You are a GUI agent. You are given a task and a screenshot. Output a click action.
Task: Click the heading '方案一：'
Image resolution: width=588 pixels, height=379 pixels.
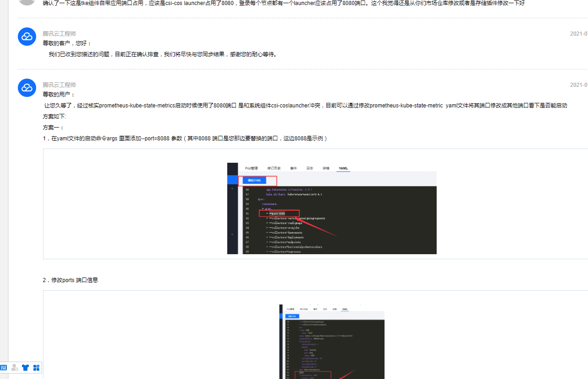54,128
